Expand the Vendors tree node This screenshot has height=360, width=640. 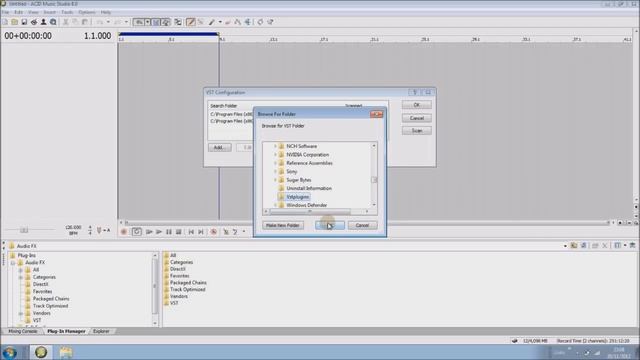pos(21,313)
